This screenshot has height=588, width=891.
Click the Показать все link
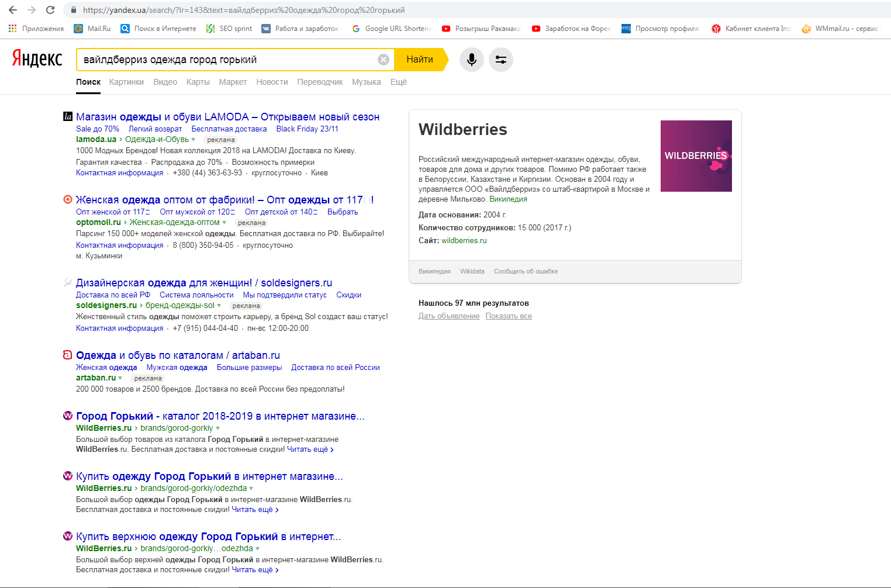509,316
